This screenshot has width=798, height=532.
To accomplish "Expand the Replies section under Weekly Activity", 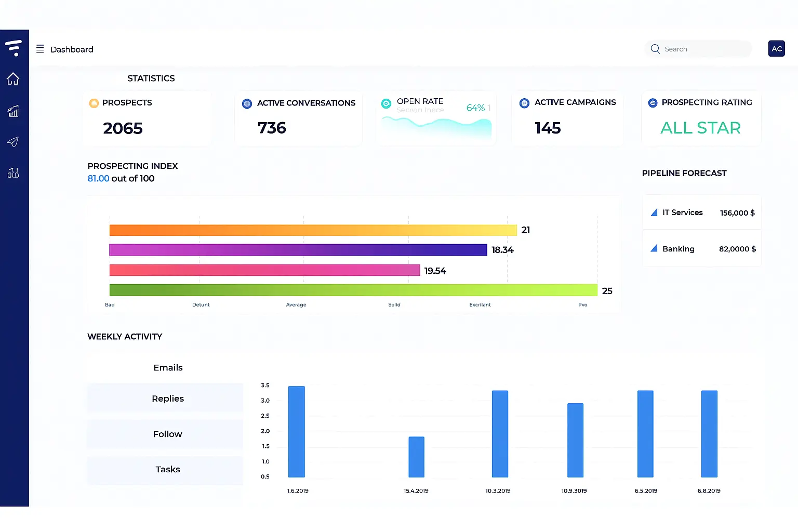I will [x=167, y=398].
